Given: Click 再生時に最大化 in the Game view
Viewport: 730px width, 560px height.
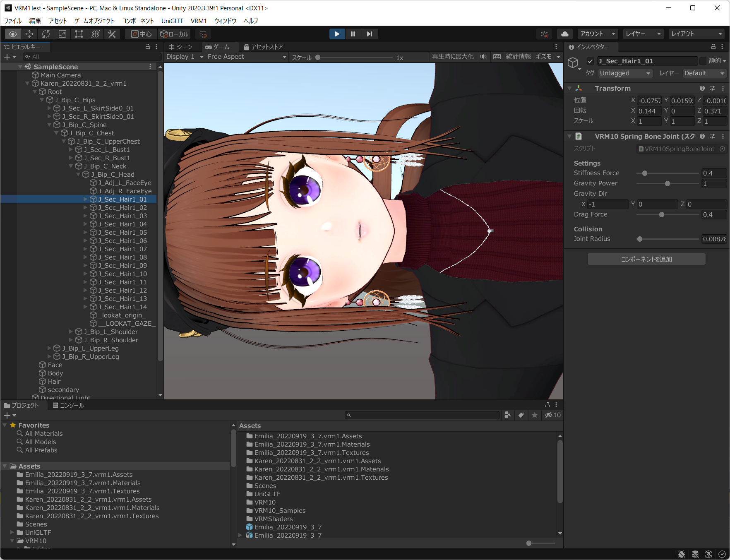Looking at the screenshot, I should coord(452,57).
